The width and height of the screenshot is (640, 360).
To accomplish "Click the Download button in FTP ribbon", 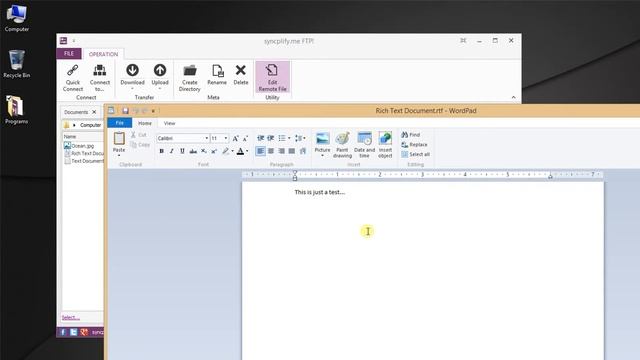I will (x=132, y=77).
